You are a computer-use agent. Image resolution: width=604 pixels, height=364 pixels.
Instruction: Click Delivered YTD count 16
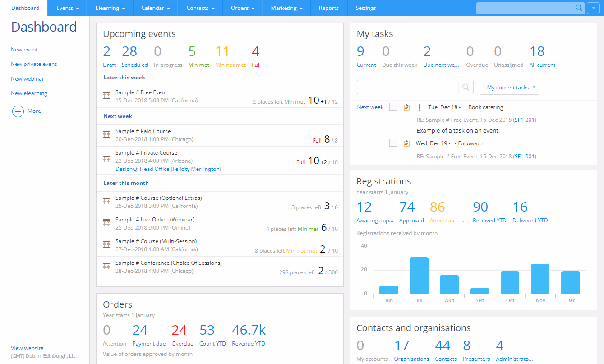pos(520,207)
